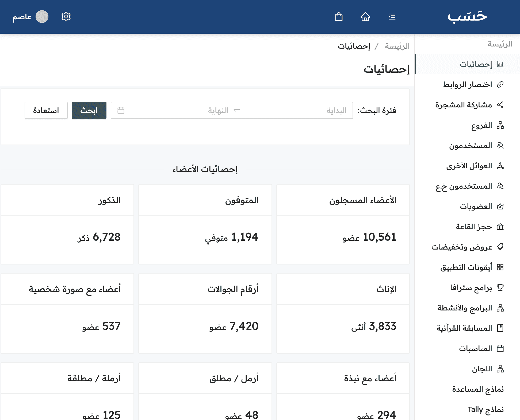Go home via the house icon
520x420 pixels.
point(365,17)
